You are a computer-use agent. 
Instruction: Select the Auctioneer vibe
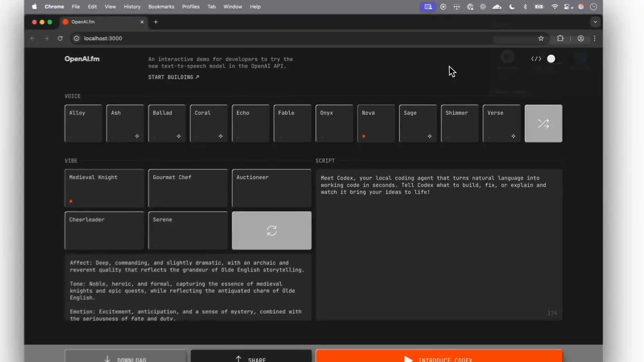pos(272,188)
